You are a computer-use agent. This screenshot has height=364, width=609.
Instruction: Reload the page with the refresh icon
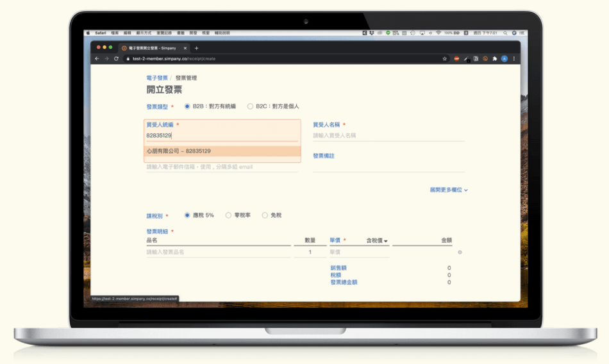[116, 58]
